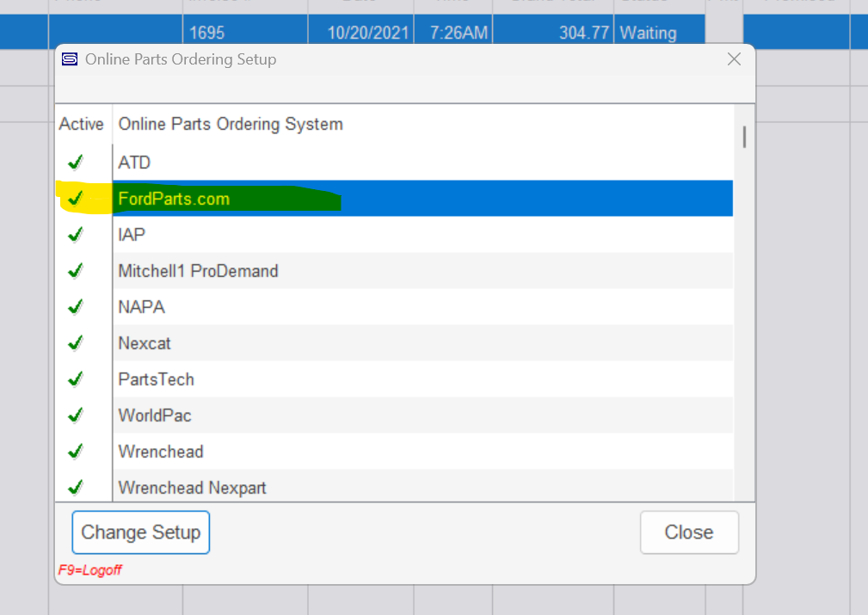
Task: Click the Change Setup button
Action: (x=140, y=532)
